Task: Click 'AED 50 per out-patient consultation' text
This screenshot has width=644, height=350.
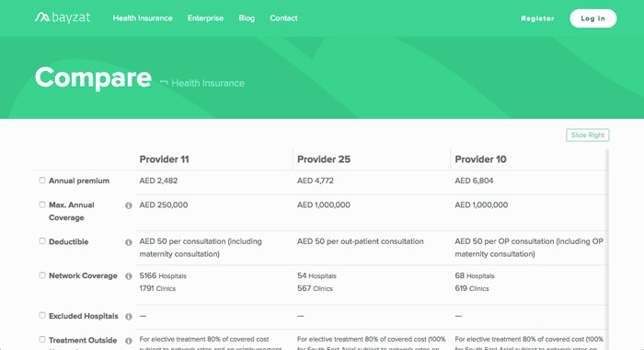Action: click(361, 241)
